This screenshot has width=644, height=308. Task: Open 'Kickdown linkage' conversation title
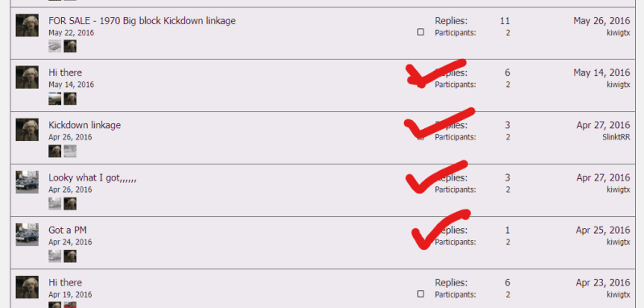[85, 125]
